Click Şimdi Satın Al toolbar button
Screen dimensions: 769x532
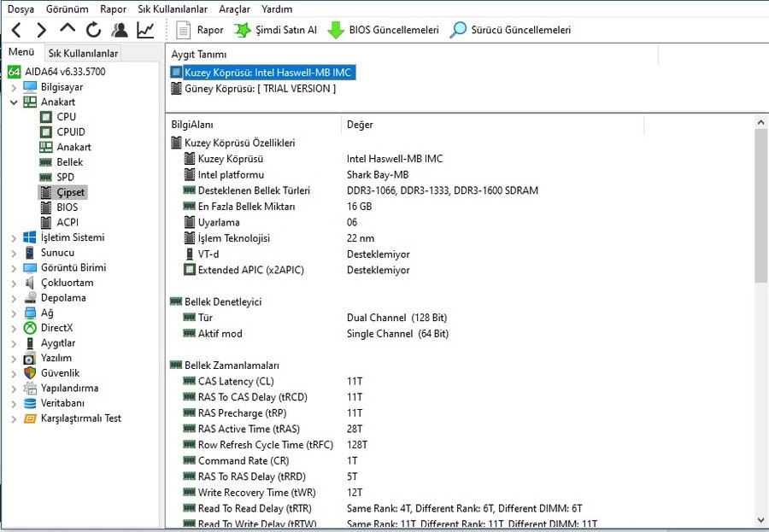tap(275, 31)
